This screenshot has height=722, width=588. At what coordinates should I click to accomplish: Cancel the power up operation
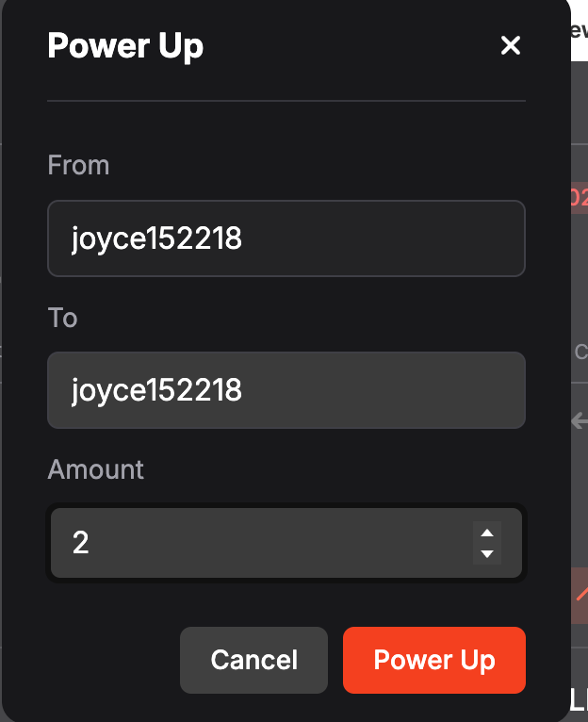click(253, 660)
